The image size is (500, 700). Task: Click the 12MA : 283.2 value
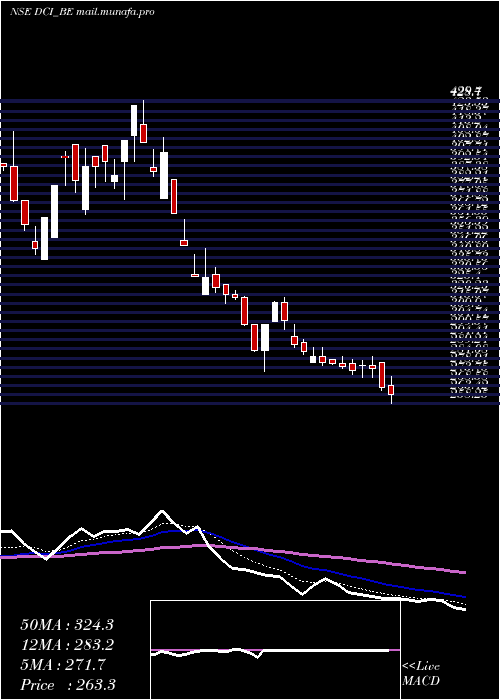(x=67, y=645)
